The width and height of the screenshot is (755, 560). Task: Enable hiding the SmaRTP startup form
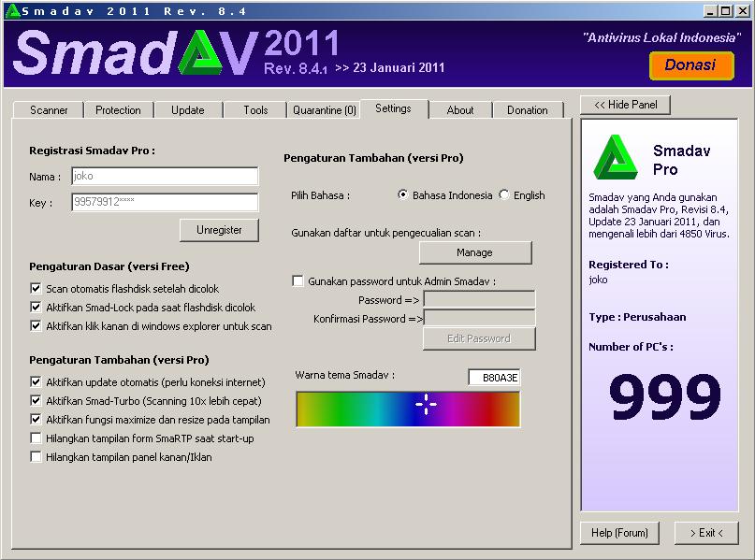(36, 437)
